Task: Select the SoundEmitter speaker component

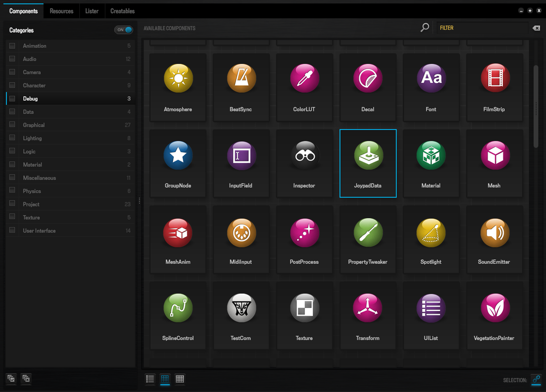Action: 495,232
